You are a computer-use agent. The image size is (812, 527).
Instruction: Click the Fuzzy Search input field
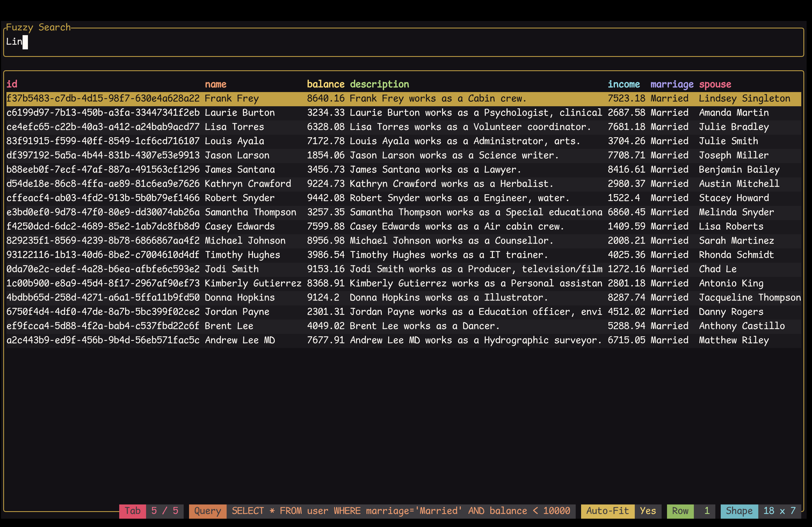[404, 42]
